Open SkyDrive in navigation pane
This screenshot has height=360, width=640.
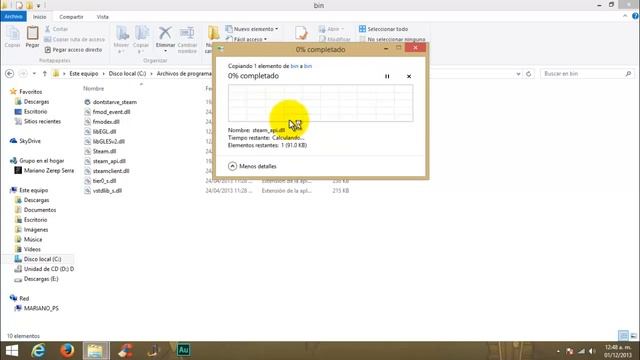25,141
